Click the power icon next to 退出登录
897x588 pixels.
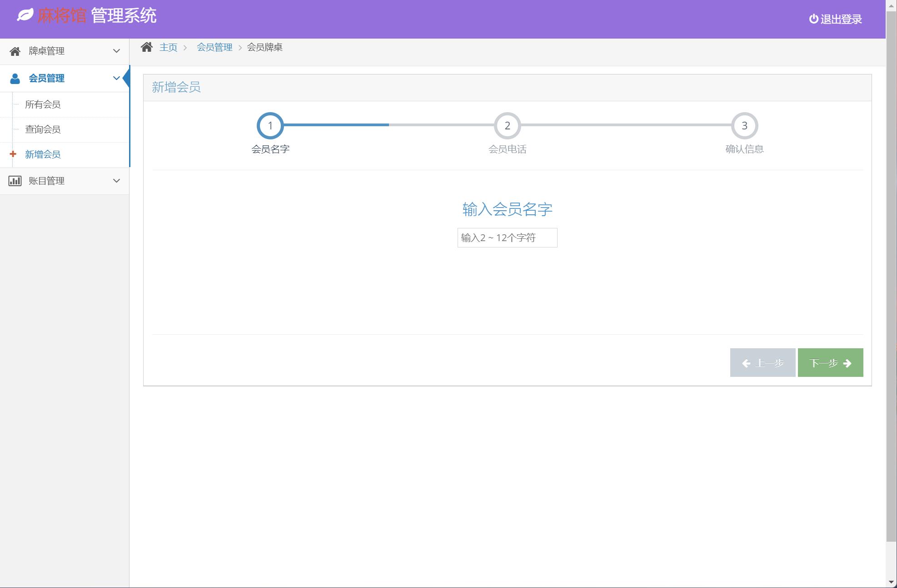click(x=812, y=19)
